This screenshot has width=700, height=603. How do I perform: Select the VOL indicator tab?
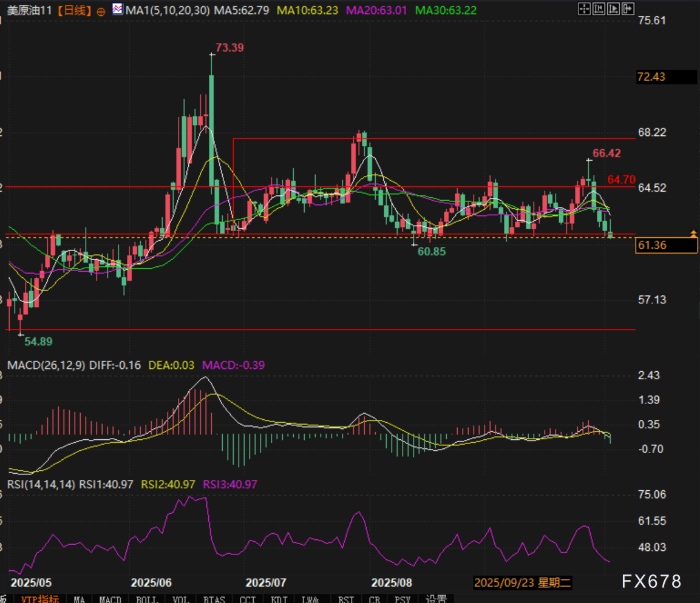180,599
